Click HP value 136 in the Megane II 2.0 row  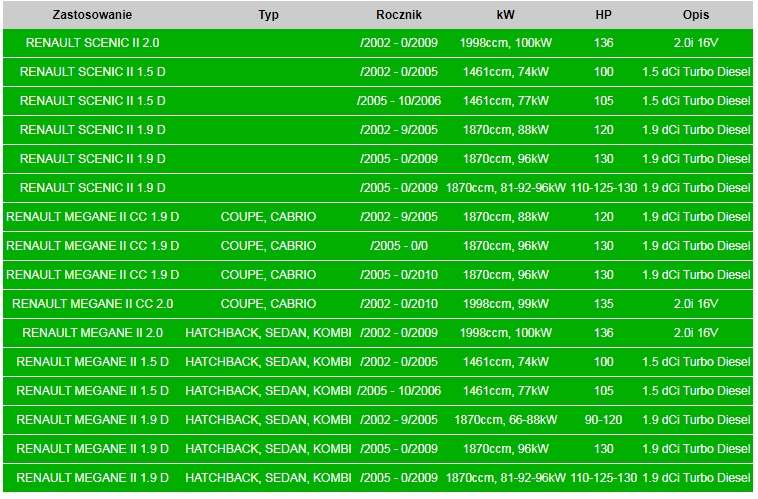tap(603, 333)
